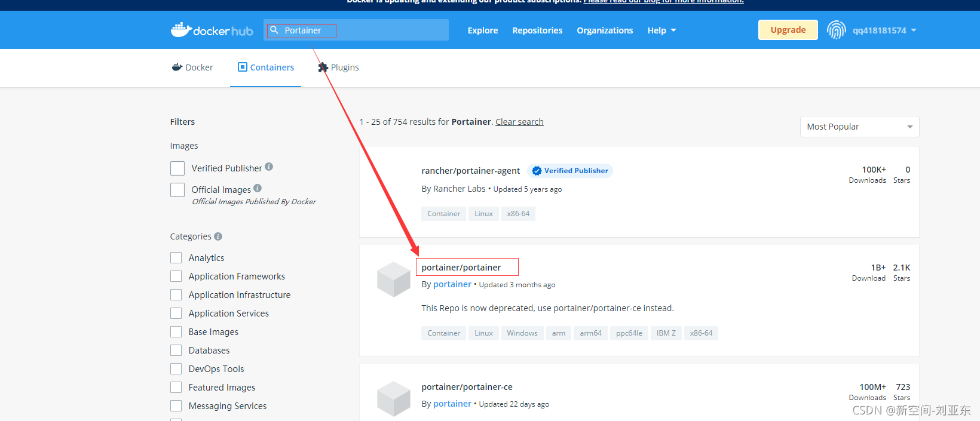Viewport: 980px width, 421px height.
Task: Click Linux tag on rancher/portainer-agent
Action: (x=484, y=214)
